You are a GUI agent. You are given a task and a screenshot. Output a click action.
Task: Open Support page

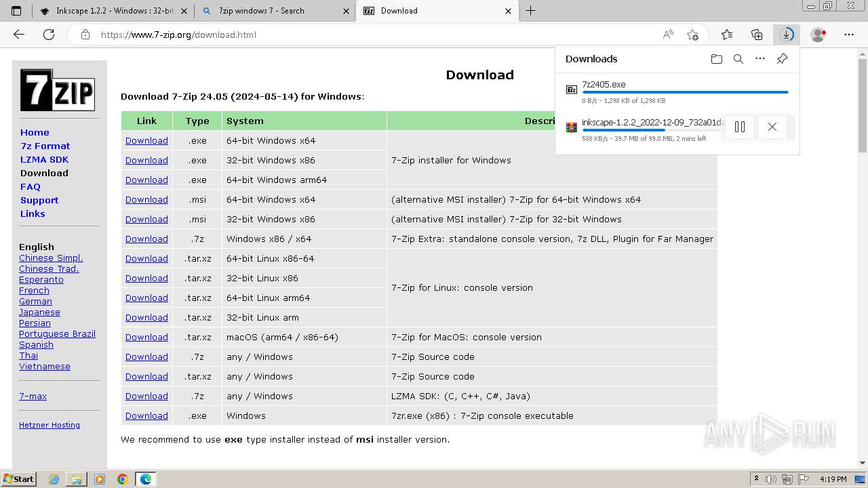click(39, 200)
